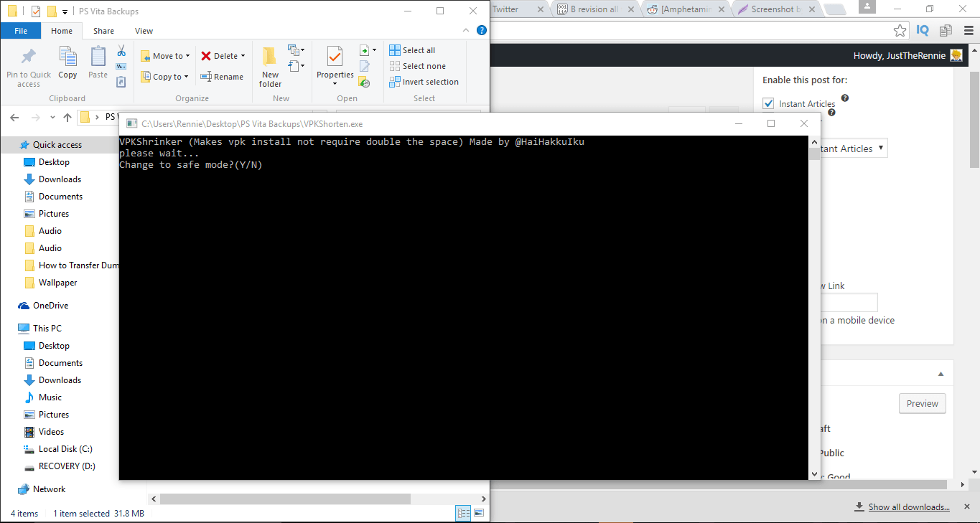Switch to the Twitter tab in Chrome
980x523 pixels.
pyautogui.click(x=518, y=9)
